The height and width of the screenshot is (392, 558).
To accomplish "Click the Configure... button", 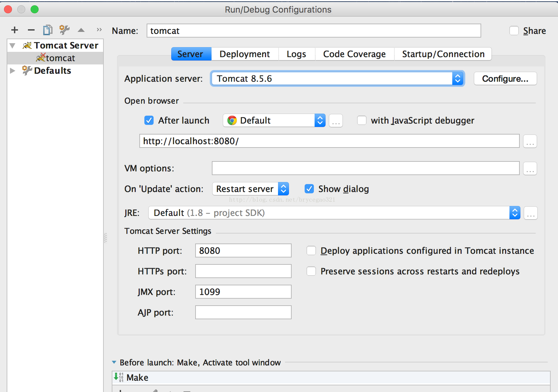I will (505, 79).
